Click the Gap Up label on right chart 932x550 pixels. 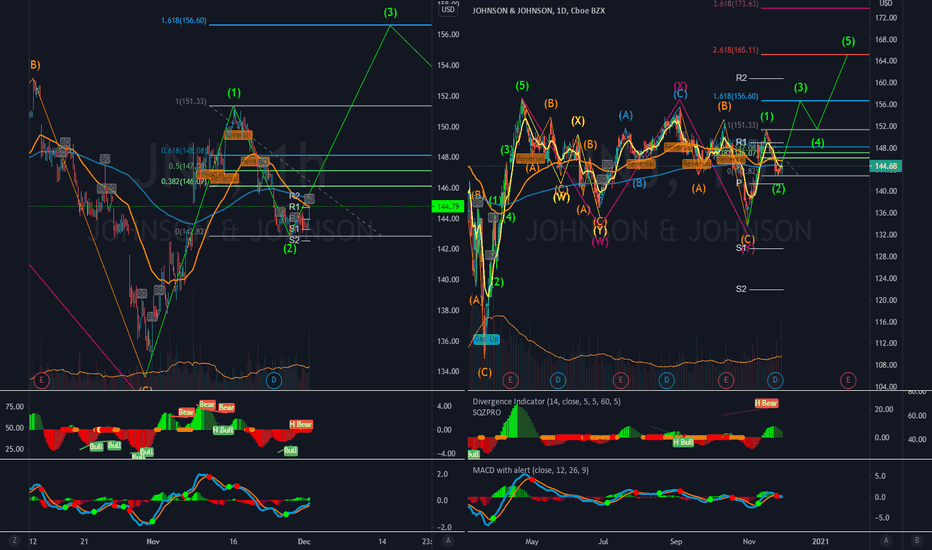tap(486, 339)
